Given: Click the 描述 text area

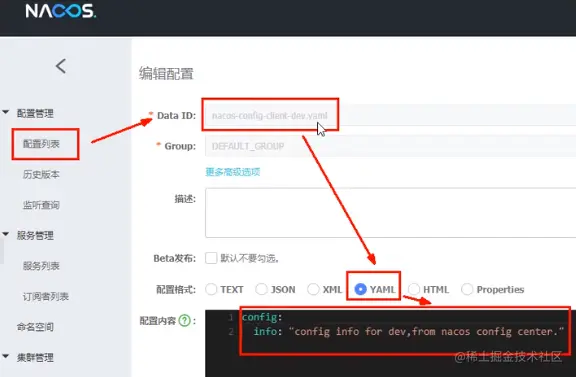Looking at the screenshot, I should 390,213.
